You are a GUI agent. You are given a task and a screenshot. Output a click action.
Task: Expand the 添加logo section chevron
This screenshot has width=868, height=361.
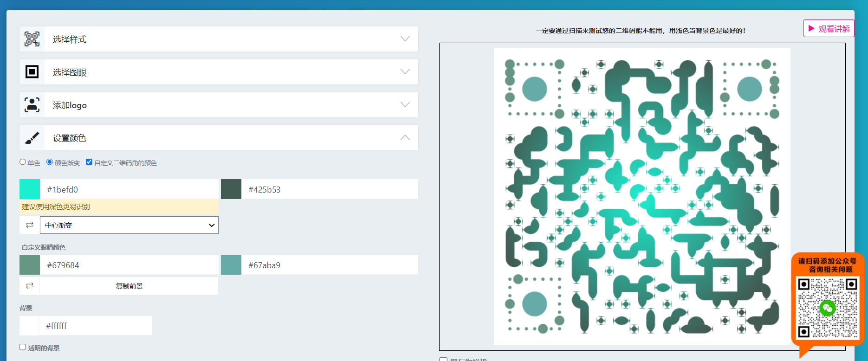405,105
